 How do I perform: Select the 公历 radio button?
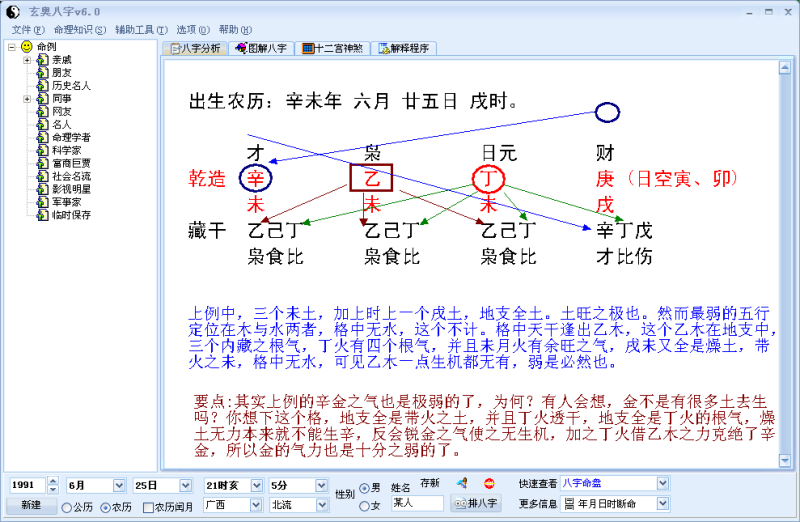[66, 508]
